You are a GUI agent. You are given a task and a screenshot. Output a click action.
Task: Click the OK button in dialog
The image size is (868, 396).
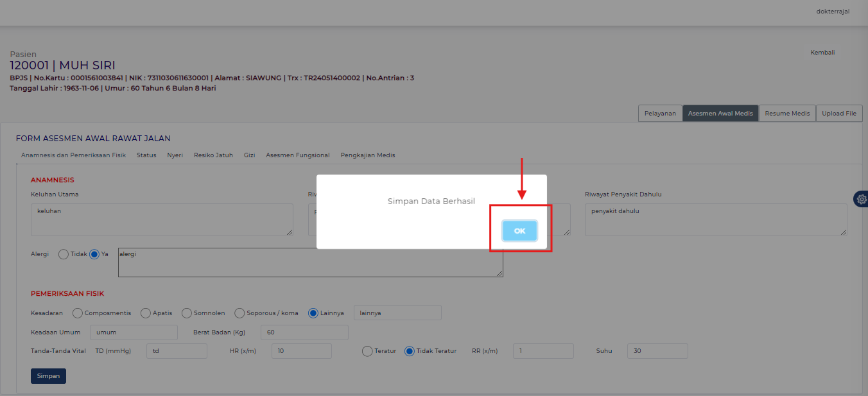(x=519, y=231)
